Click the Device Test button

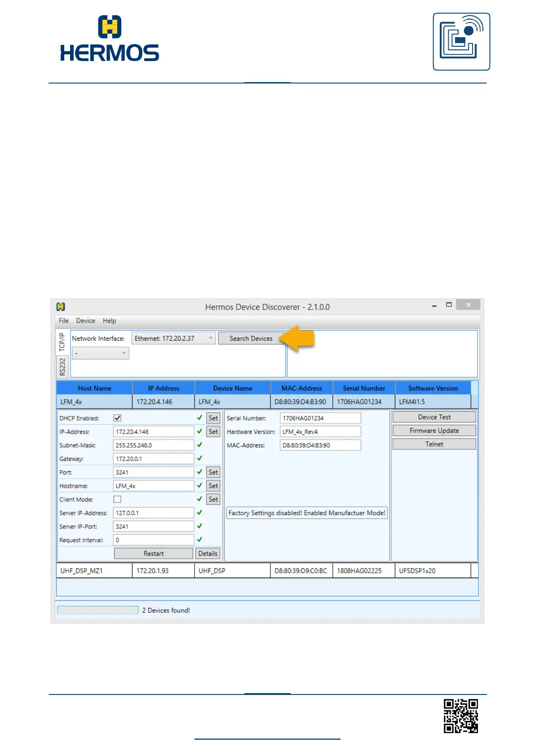[434, 417]
